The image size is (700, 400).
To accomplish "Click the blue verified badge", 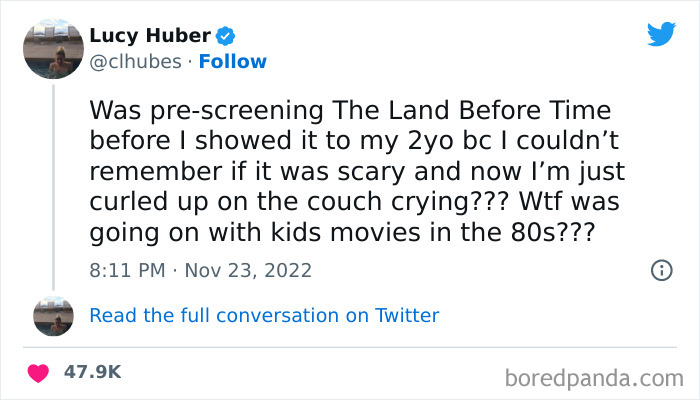I will pos(226,37).
